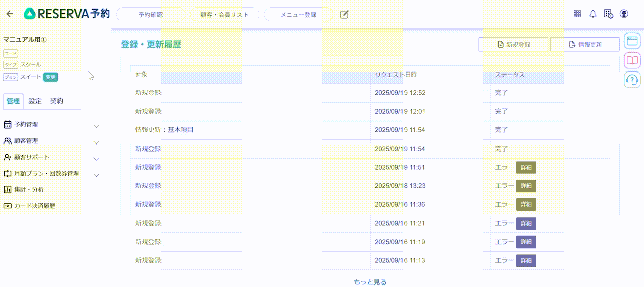Expand the 予約管理 chevron
644x287 pixels.
[96, 126]
